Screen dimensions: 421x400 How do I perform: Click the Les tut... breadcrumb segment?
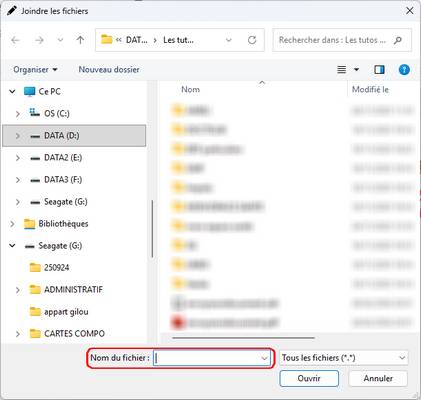click(178, 40)
